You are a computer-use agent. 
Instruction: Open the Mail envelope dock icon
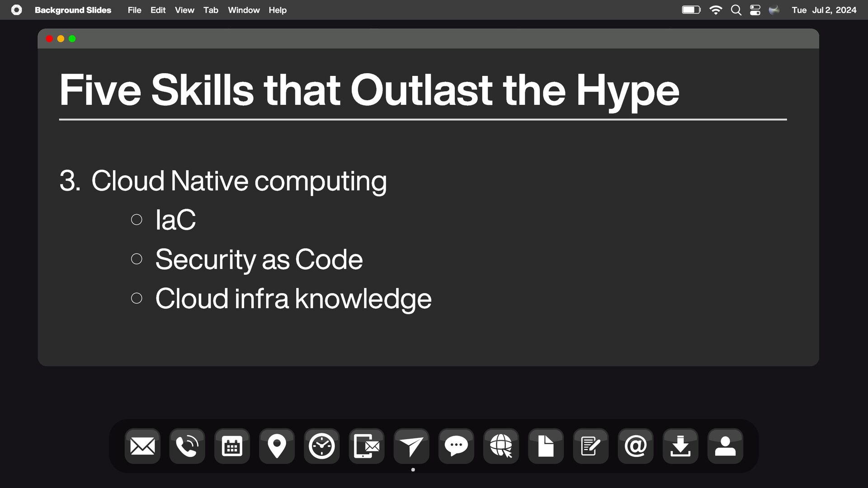click(142, 446)
